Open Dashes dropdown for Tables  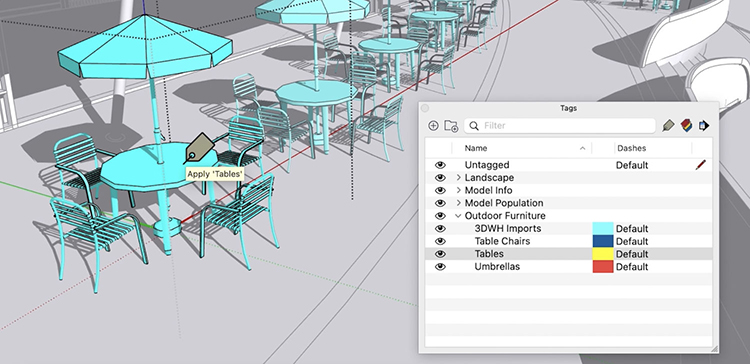click(x=632, y=254)
